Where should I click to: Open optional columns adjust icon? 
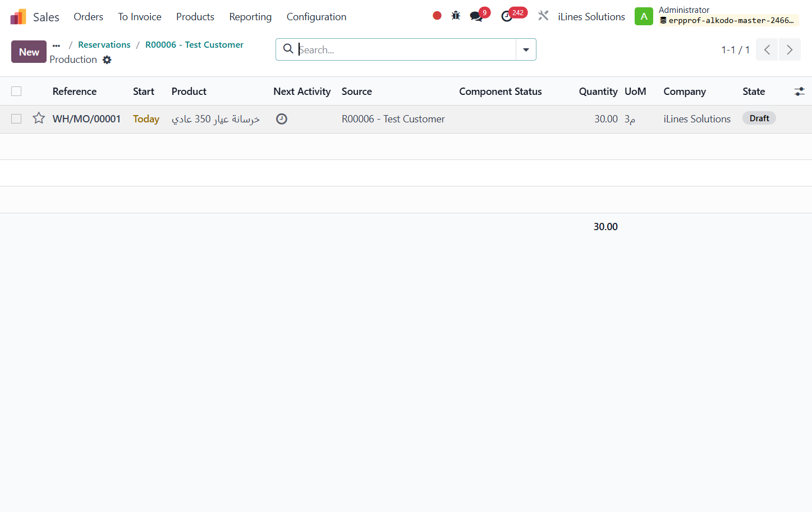[800, 91]
